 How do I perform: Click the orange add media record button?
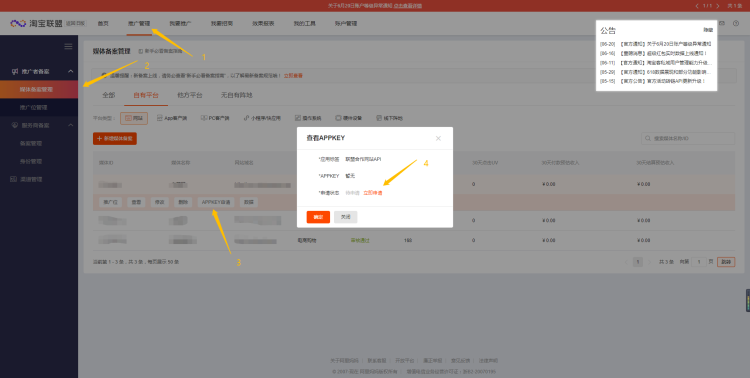(115, 139)
